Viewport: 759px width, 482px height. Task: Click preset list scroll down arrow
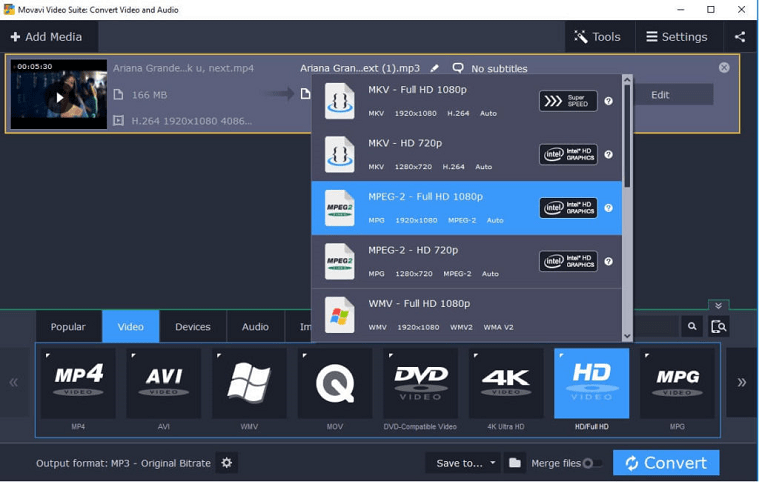coord(627,336)
